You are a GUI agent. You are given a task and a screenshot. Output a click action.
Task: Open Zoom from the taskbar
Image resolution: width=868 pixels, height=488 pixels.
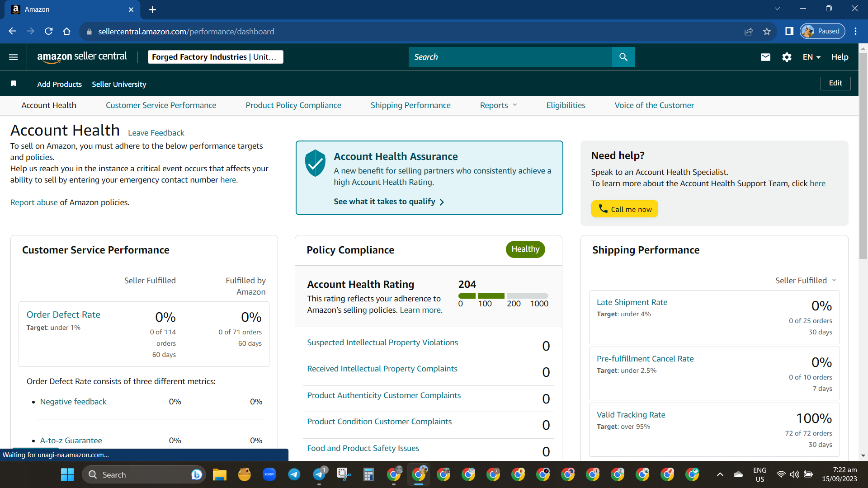coord(269,474)
